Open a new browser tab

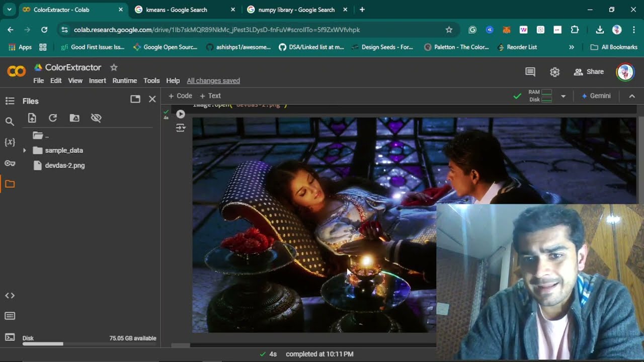pos(362,10)
